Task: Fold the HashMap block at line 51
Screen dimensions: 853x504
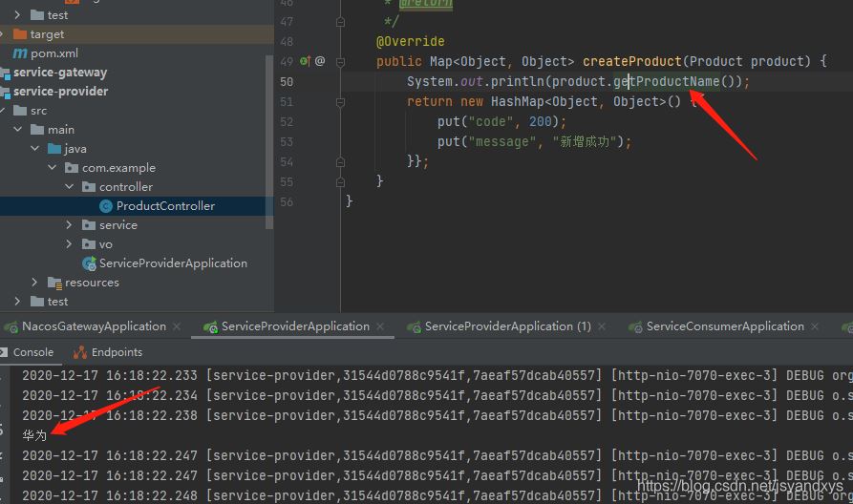Action: pos(341,102)
